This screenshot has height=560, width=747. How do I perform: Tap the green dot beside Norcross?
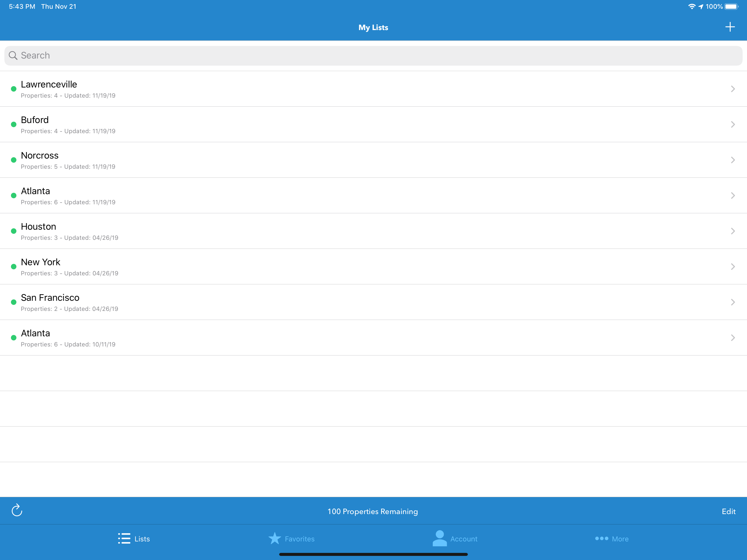13,160
